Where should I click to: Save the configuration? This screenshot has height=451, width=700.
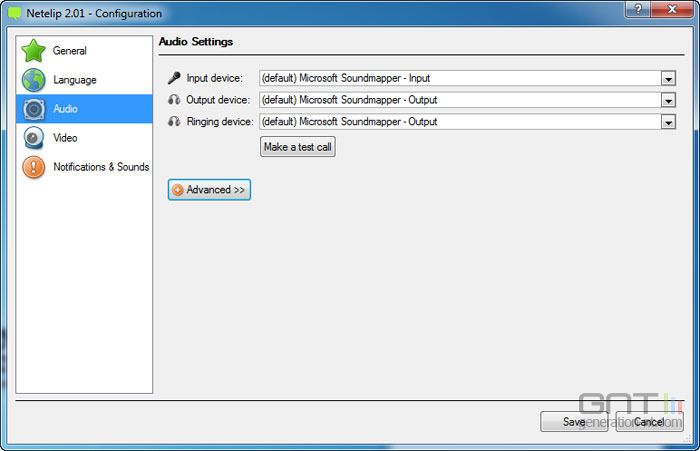click(x=574, y=422)
